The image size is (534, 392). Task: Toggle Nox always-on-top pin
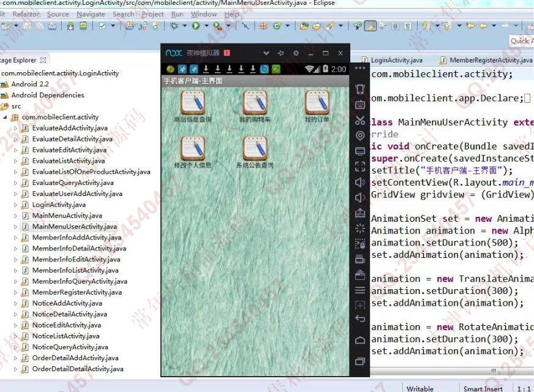click(280, 53)
